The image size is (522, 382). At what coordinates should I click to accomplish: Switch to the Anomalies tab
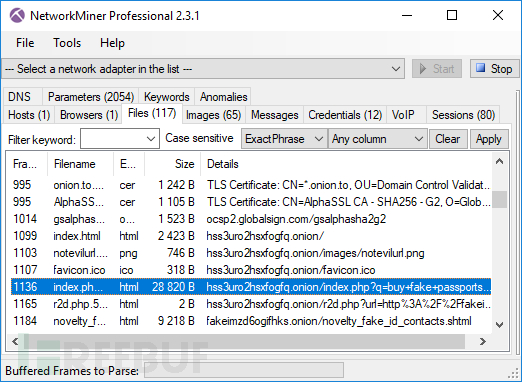[x=224, y=97]
